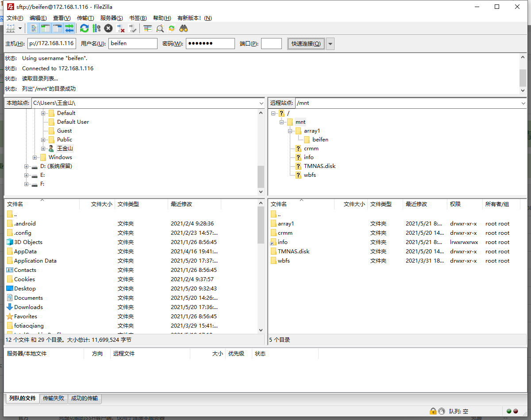The width and height of the screenshot is (531, 420).
Task: Toggle the remote directory tree display
Action: pyautogui.click(x=57, y=28)
